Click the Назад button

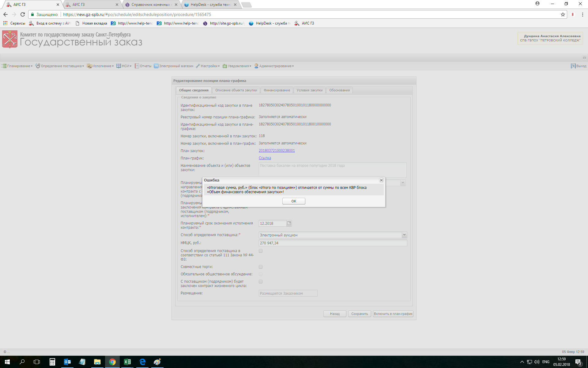pyautogui.click(x=335, y=314)
